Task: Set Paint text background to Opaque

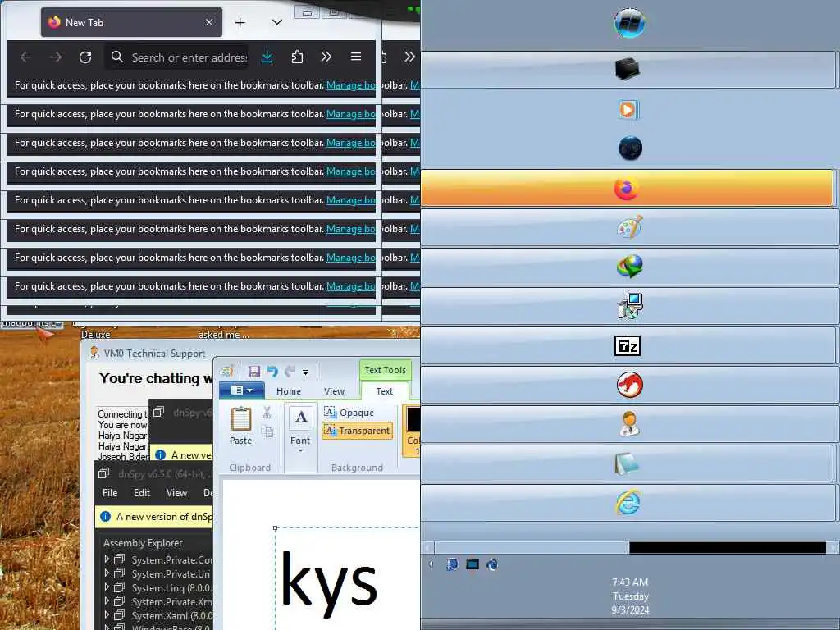Action: 349,413
